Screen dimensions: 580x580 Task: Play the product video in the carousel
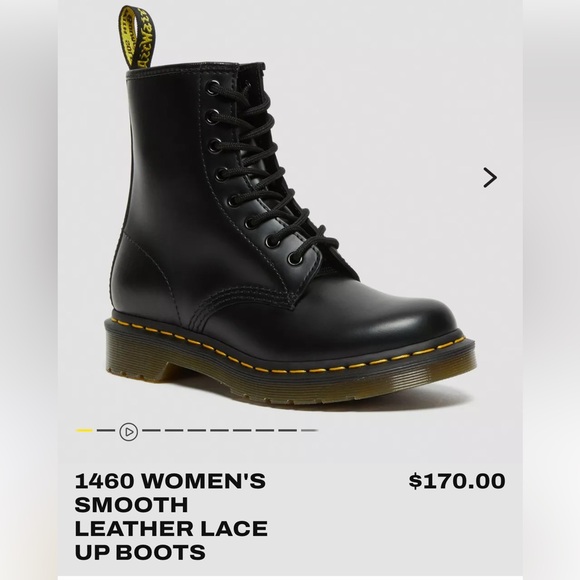coord(129,432)
